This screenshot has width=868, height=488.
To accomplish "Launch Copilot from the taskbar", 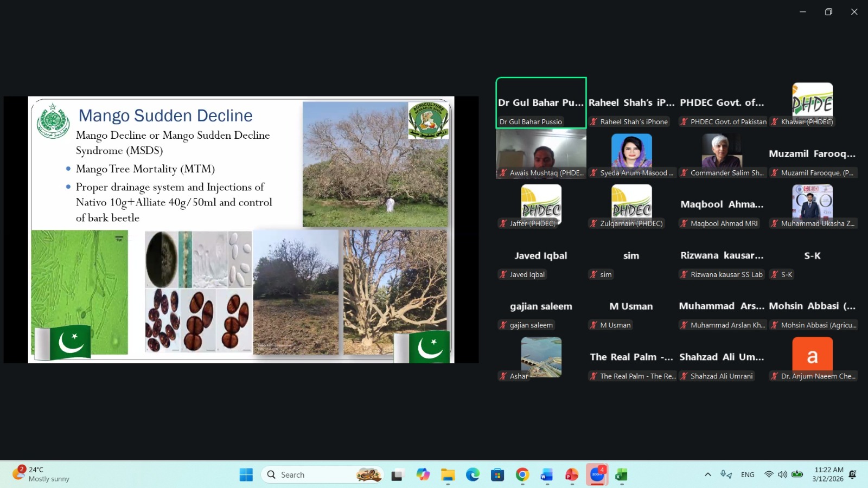I will coord(423,475).
